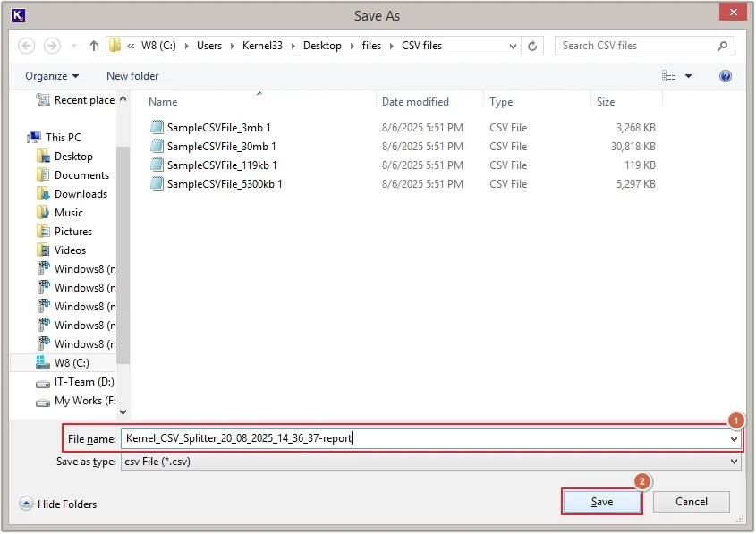Viewport: 756px width, 534px height.
Task: Expand the address bar previous locations
Action: click(x=513, y=46)
